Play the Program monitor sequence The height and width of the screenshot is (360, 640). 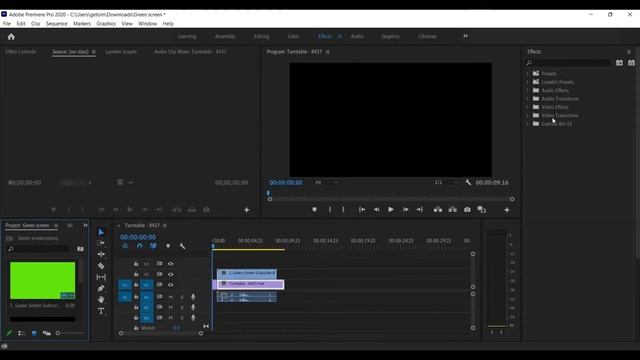tap(391, 209)
